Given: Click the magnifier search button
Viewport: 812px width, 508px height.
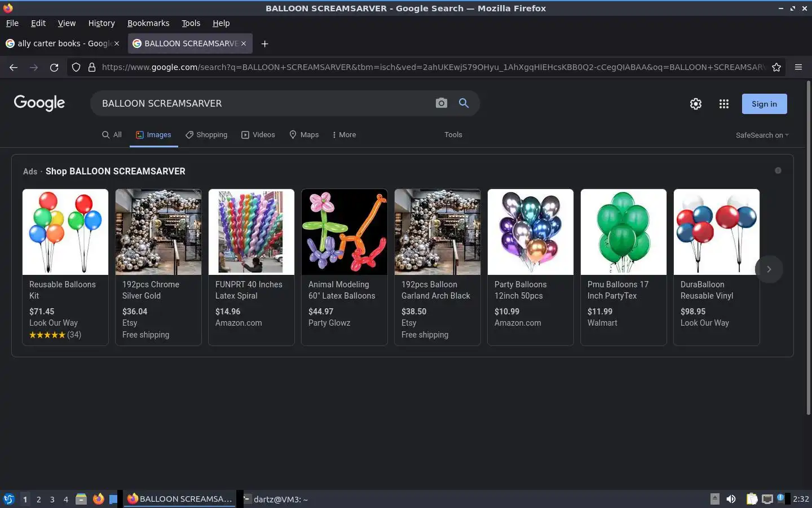Looking at the screenshot, I should pyautogui.click(x=464, y=103).
